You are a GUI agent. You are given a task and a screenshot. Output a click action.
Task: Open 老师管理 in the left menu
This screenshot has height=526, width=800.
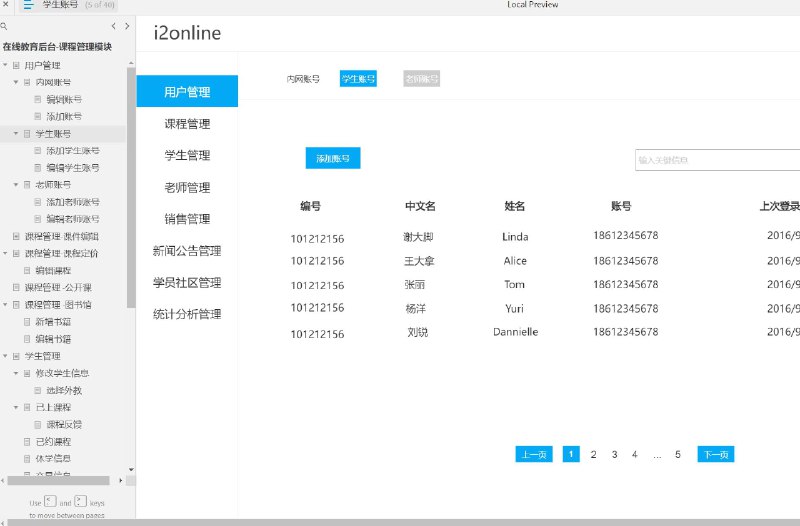(x=187, y=187)
